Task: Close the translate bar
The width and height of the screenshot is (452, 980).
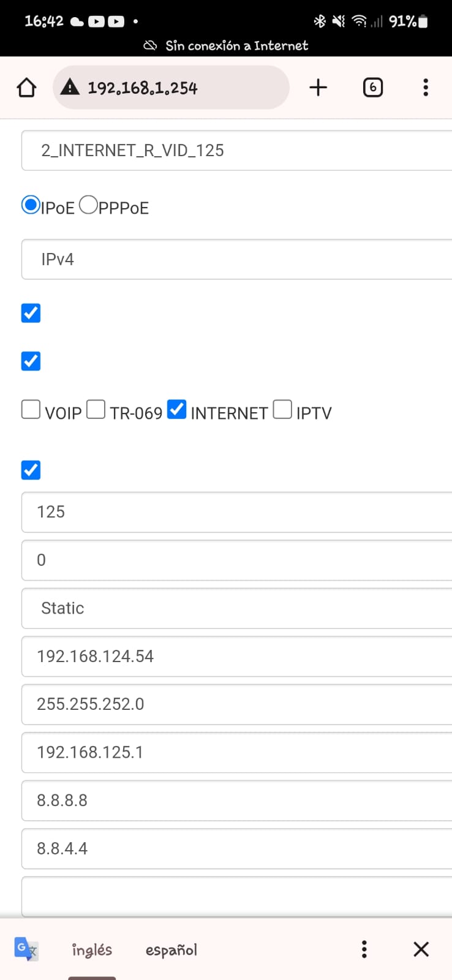Action: (x=421, y=949)
